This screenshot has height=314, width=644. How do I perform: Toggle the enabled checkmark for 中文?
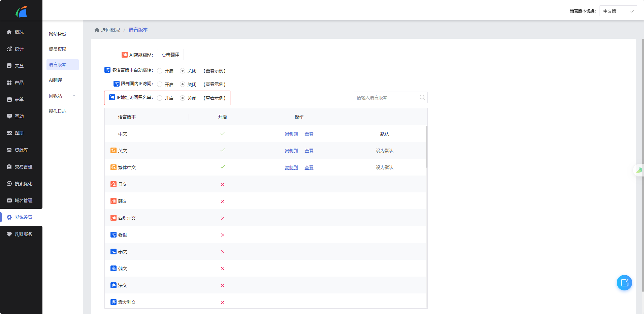tap(223, 133)
